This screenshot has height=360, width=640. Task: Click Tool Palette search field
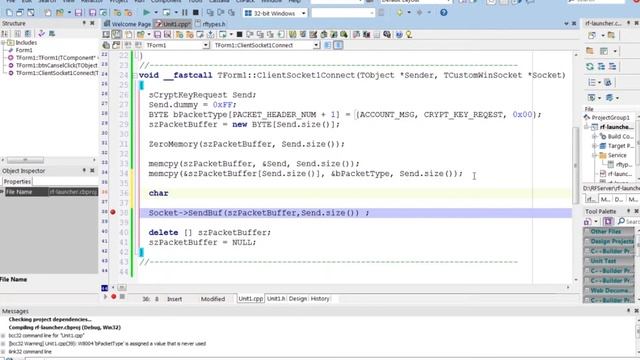click(628, 221)
